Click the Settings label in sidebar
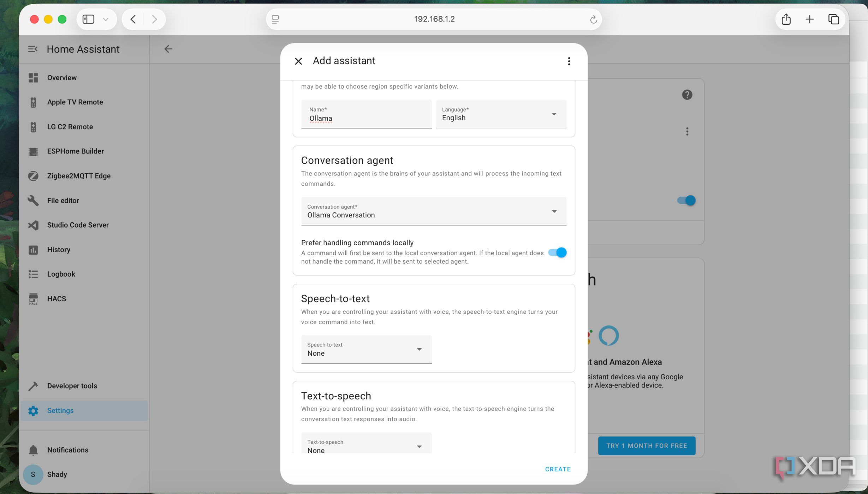 pyautogui.click(x=60, y=411)
